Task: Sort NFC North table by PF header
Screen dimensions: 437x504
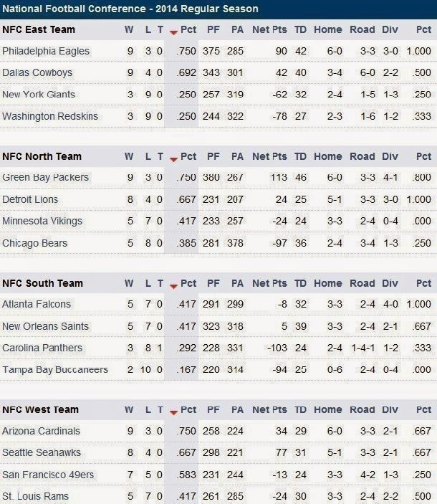Action: coord(213,156)
